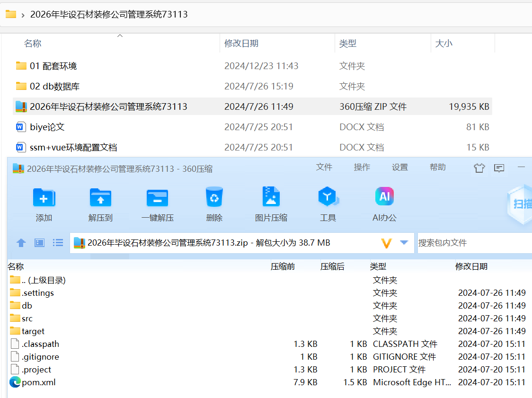
Task: Click the 删除 (Delete) trash icon
Action: pos(214,197)
